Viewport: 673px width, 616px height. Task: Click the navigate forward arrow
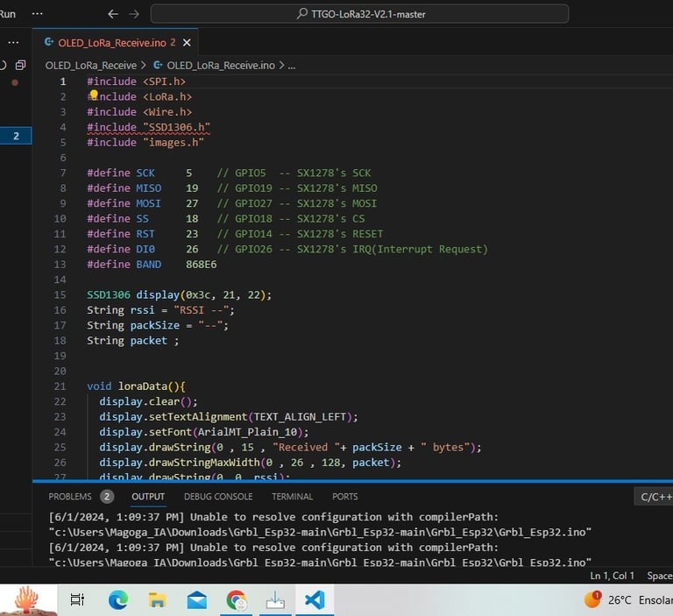134,14
